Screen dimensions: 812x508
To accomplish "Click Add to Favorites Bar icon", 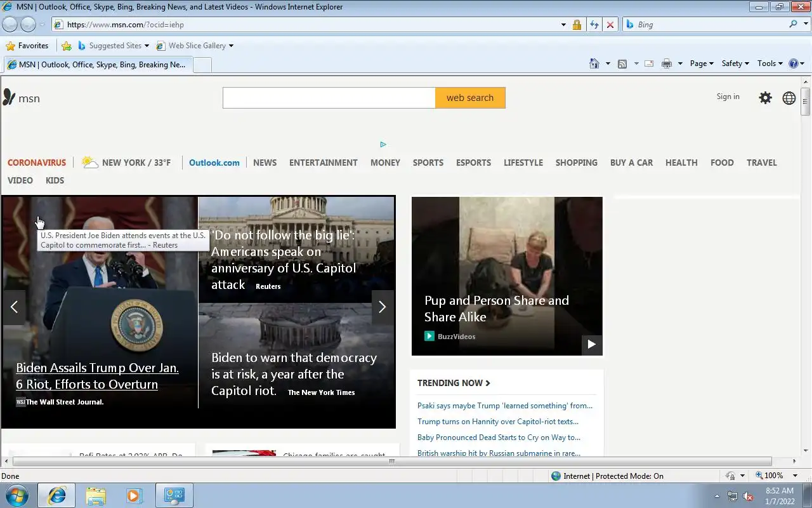I will [67, 46].
